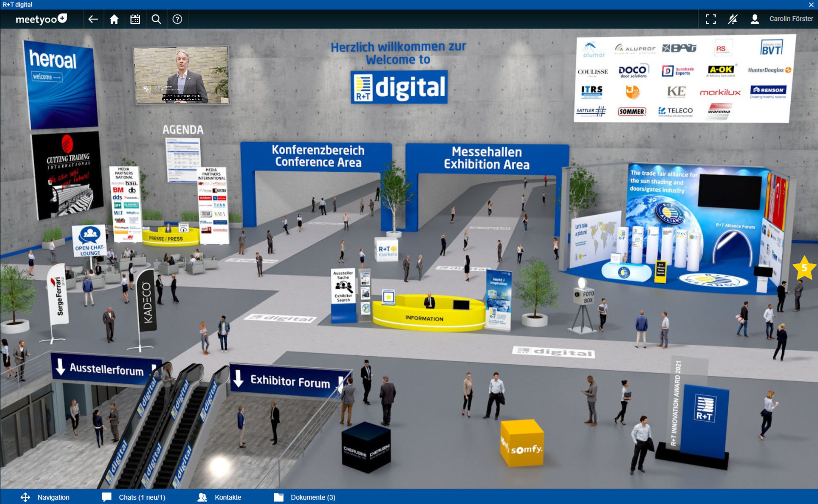Toggle the crossed-out effects icon
The image size is (818, 504).
coord(732,19)
